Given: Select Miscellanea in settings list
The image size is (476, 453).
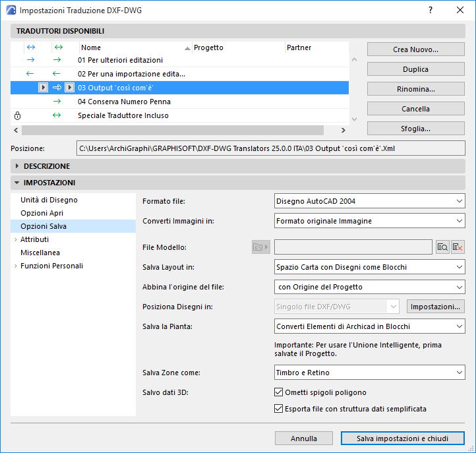Looking at the screenshot, I should 40,253.
